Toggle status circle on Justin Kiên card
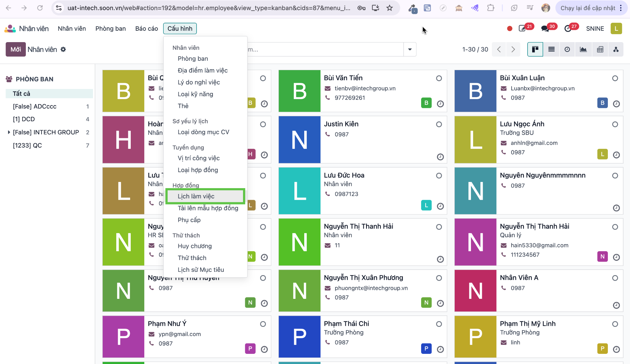The height and width of the screenshot is (364, 630). [439, 125]
